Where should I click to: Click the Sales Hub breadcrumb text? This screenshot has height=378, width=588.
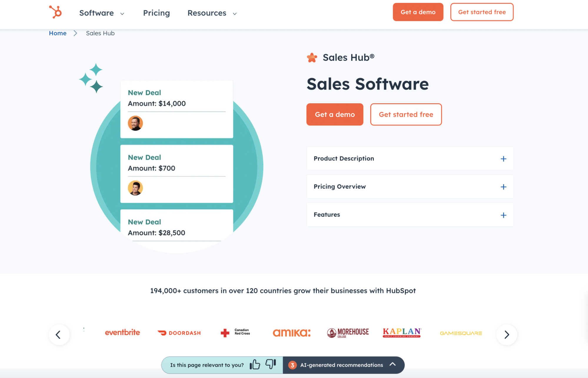(x=100, y=33)
